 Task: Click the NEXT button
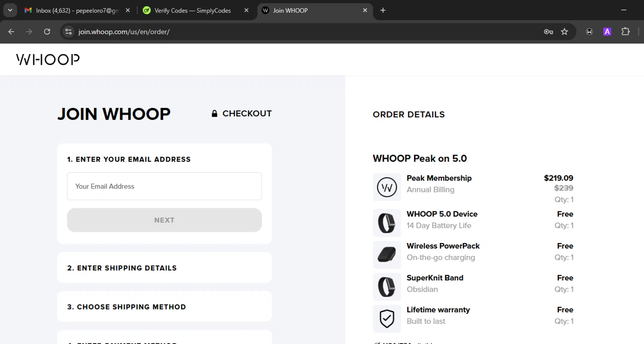pos(164,220)
